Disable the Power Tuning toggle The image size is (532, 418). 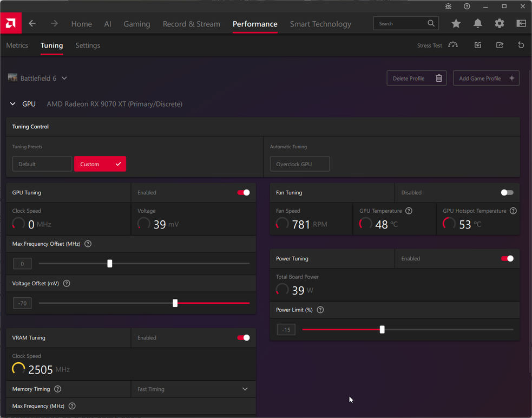(507, 258)
